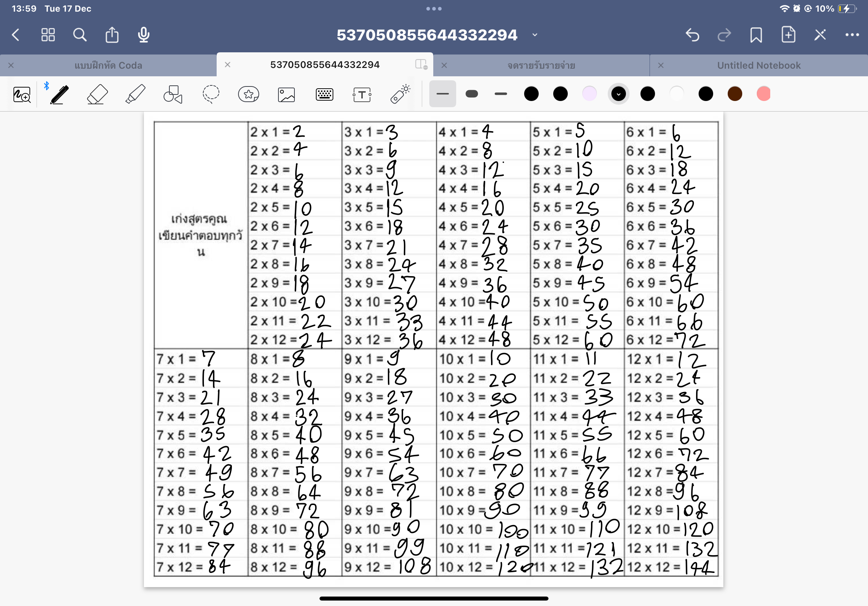Screen dimensions: 868x606
Task: Bookmark the current page
Action: pos(756,35)
